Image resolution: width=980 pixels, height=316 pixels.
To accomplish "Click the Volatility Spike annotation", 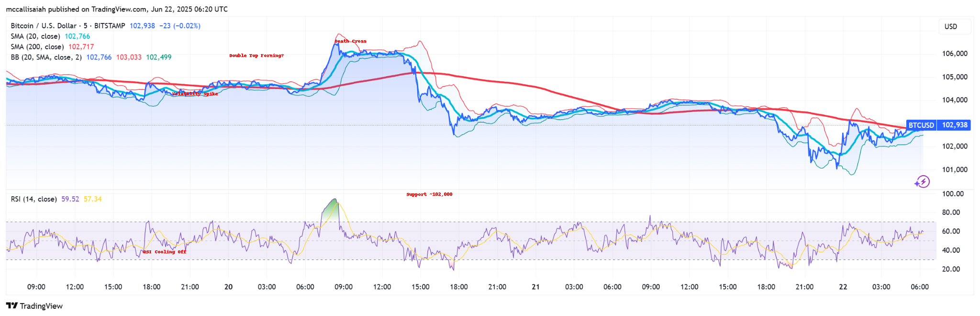I will tap(195, 94).
